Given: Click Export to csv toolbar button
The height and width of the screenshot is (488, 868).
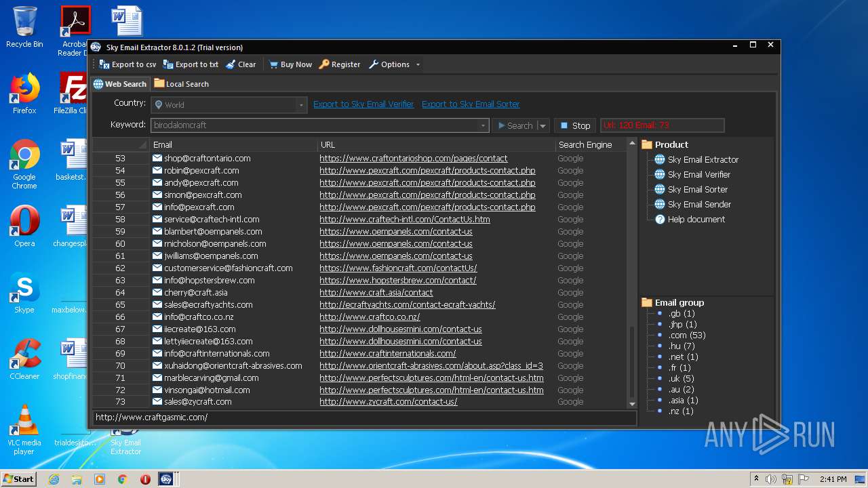Looking at the screenshot, I should click(x=127, y=64).
